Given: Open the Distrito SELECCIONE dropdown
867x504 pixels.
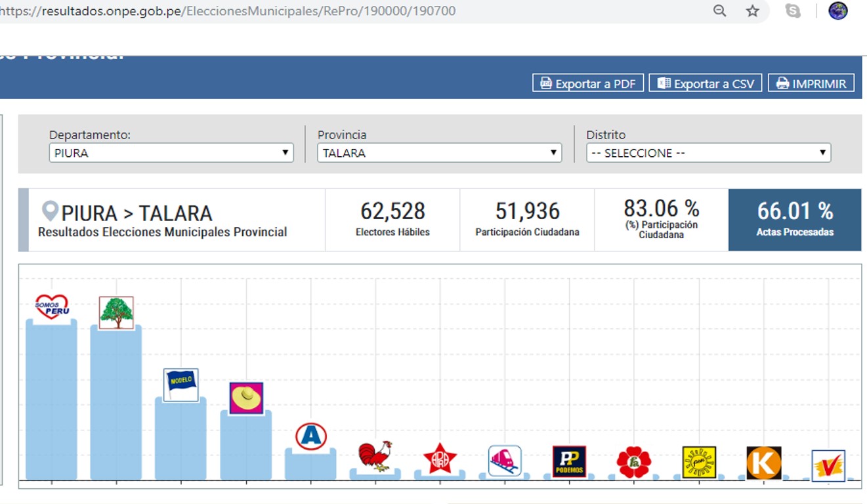Looking at the screenshot, I should click(709, 153).
